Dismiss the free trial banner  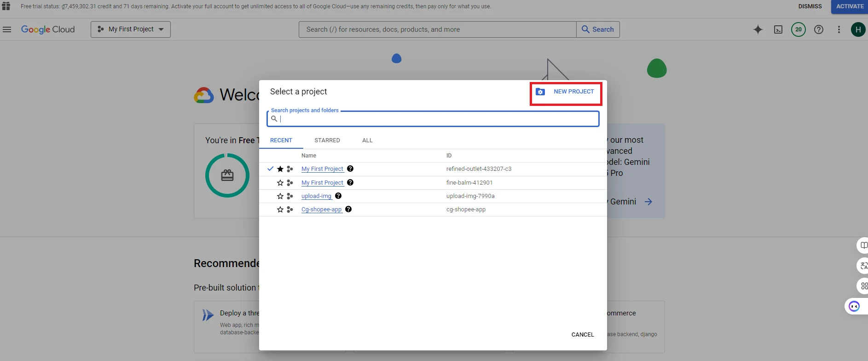(x=810, y=6)
